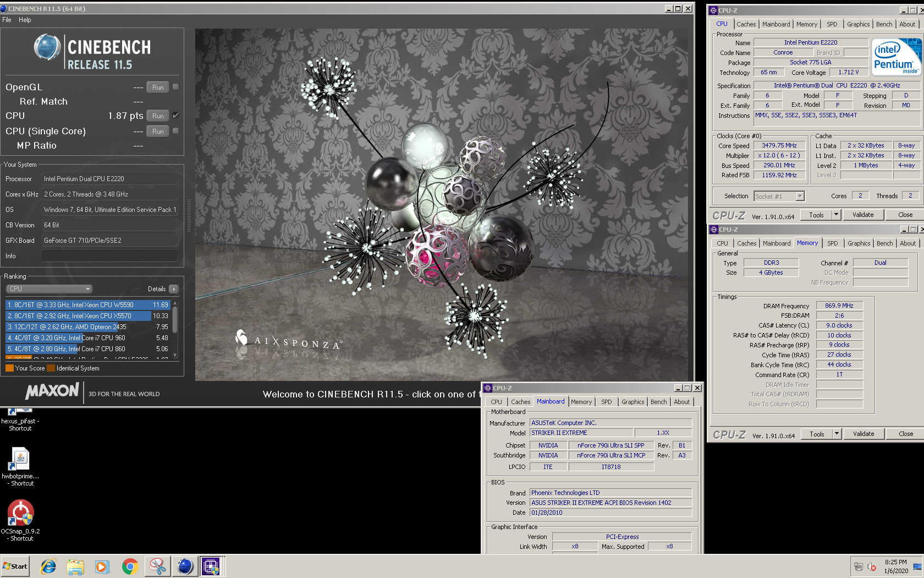The width and height of the screenshot is (924, 578).
Task: Open Google Chrome from the taskbar
Action: coord(130,566)
